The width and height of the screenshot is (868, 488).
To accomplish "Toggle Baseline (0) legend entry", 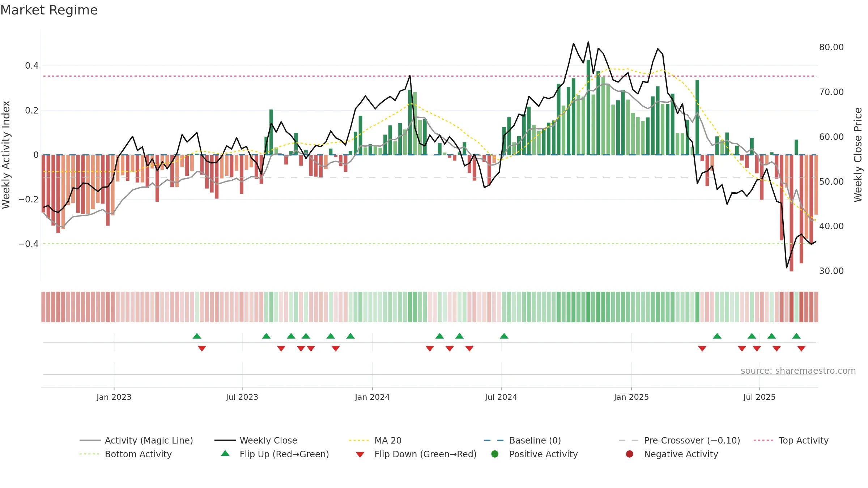I will (x=522, y=440).
